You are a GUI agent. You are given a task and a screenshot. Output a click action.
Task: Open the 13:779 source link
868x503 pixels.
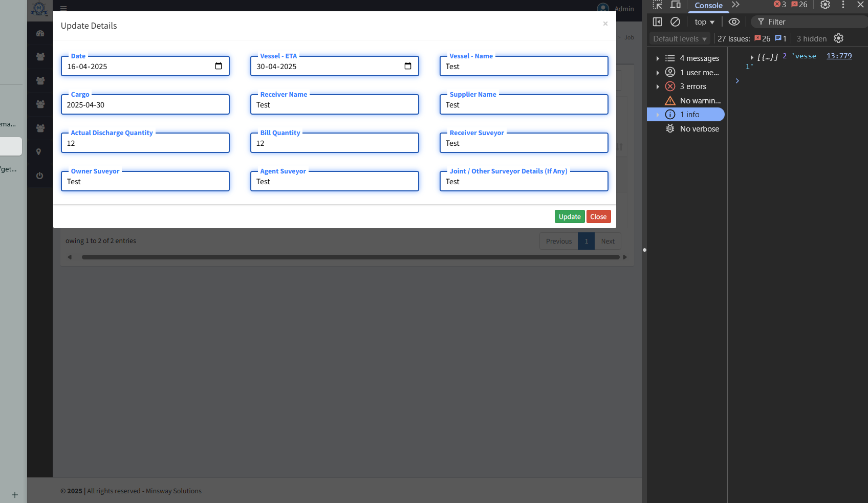pyautogui.click(x=839, y=56)
